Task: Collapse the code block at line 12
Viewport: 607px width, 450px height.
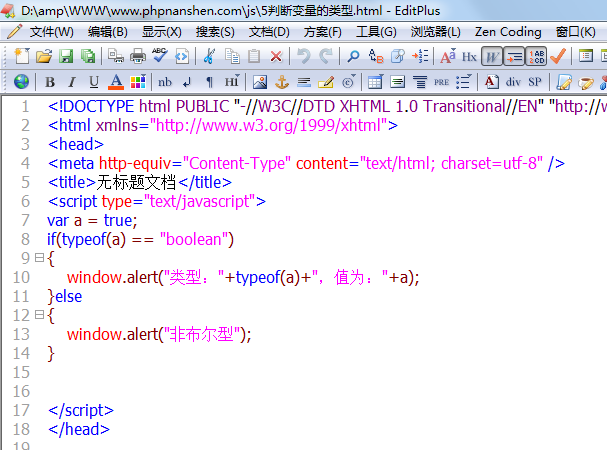Action: (x=39, y=314)
